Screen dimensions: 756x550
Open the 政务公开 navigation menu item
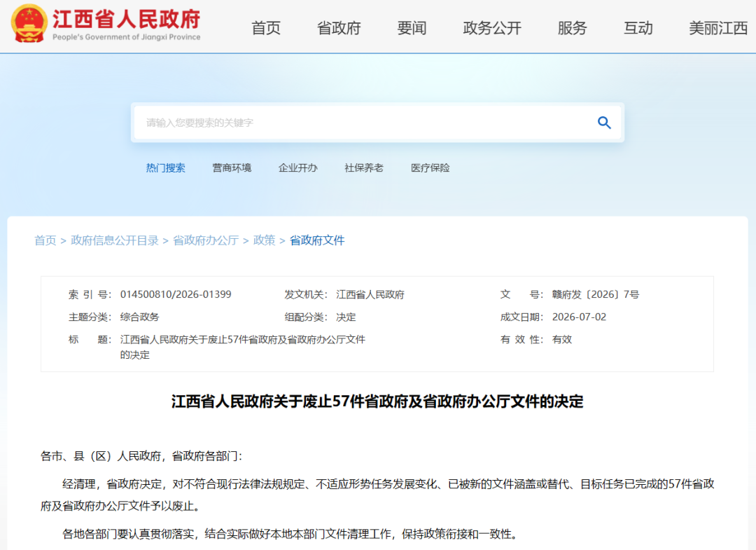click(x=492, y=28)
